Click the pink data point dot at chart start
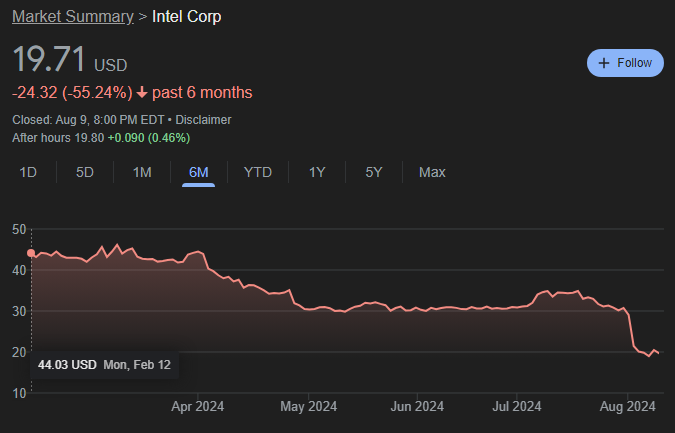This screenshot has width=675, height=433. (31, 254)
